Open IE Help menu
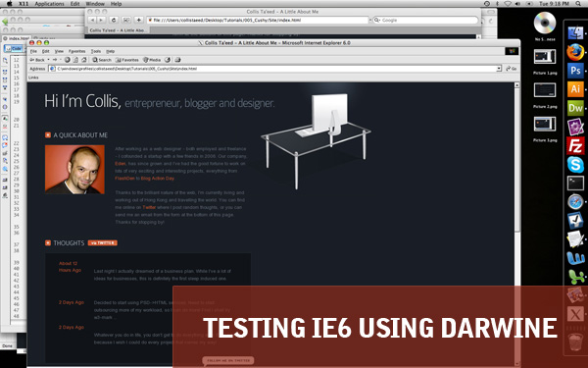The image size is (588, 368). click(110, 51)
